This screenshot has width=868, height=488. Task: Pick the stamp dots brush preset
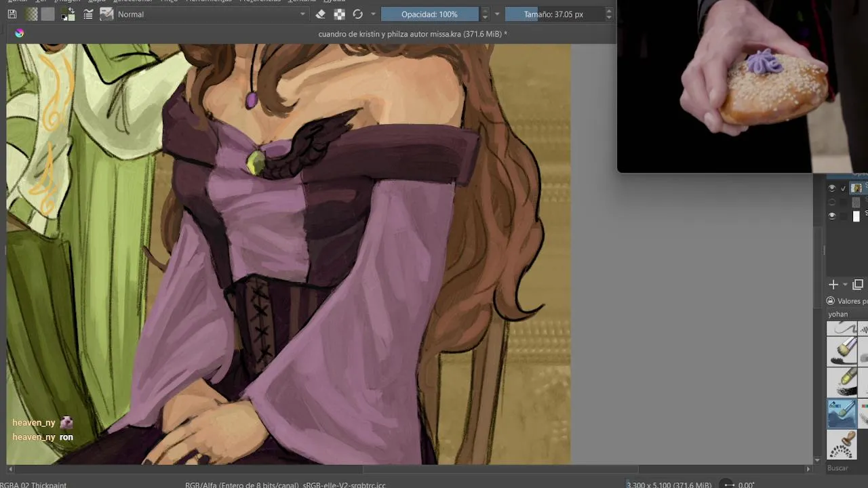click(x=842, y=445)
